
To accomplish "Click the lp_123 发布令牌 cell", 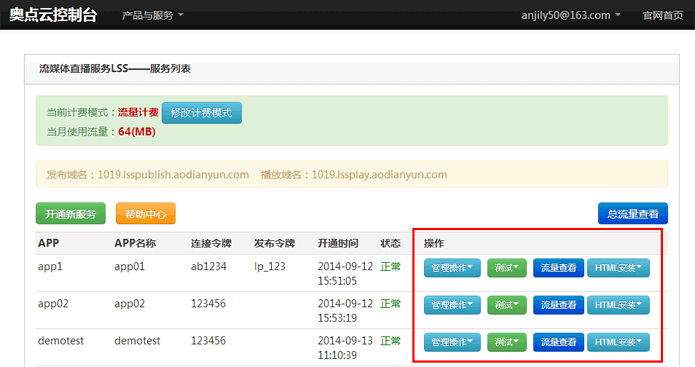I will pyautogui.click(x=269, y=266).
